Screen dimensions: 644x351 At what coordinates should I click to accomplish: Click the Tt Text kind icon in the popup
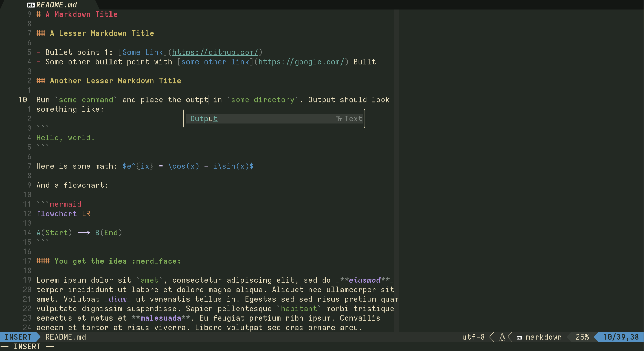[339, 118]
